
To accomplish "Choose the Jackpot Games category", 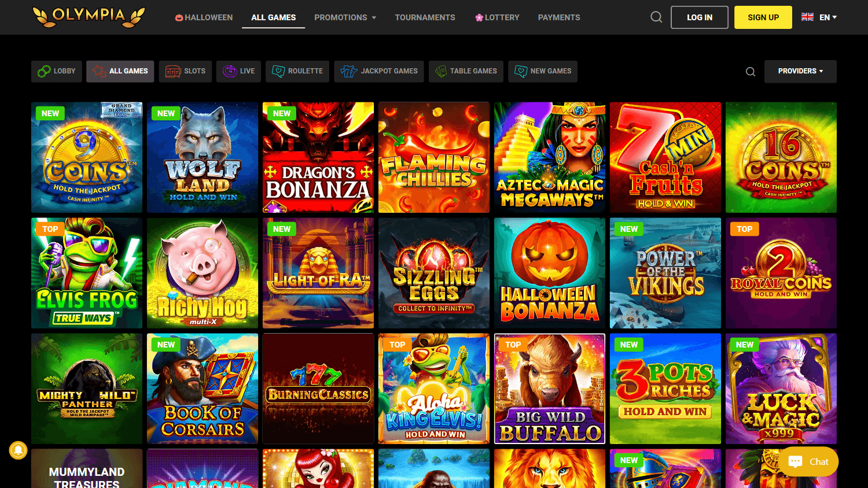I will click(379, 71).
